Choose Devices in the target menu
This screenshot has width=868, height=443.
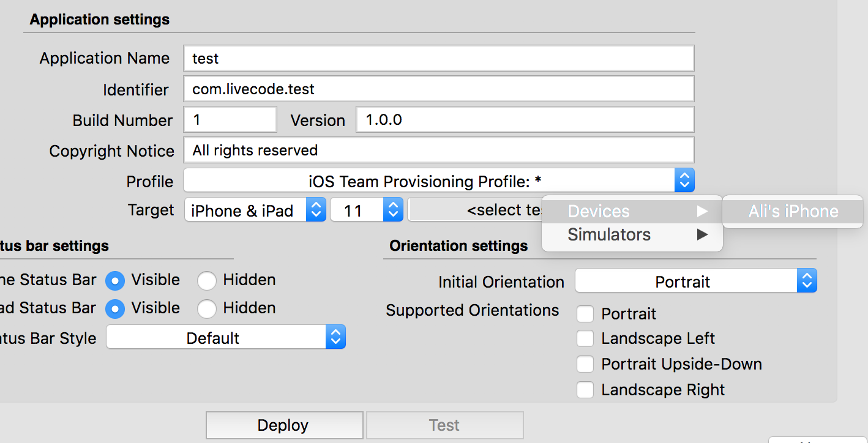(599, 211)
